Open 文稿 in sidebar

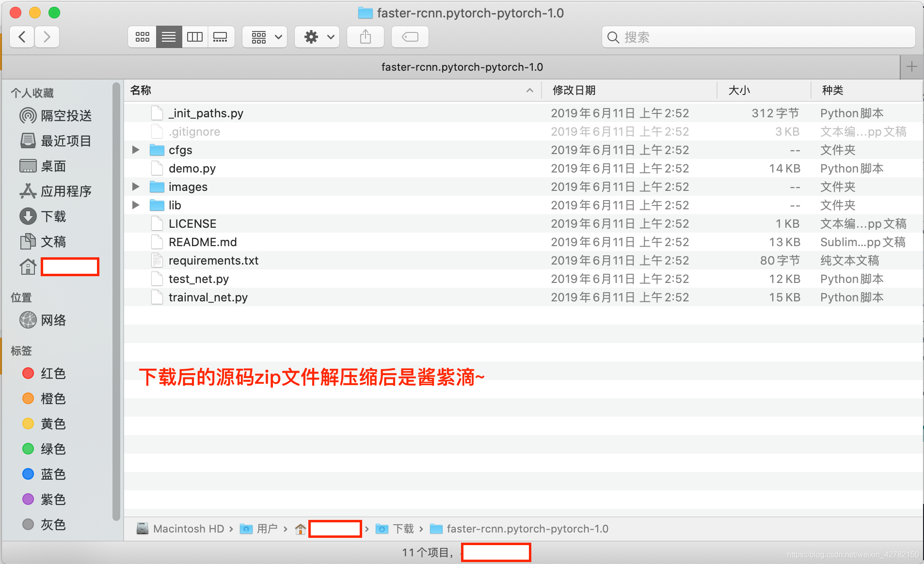click(44, 242)
